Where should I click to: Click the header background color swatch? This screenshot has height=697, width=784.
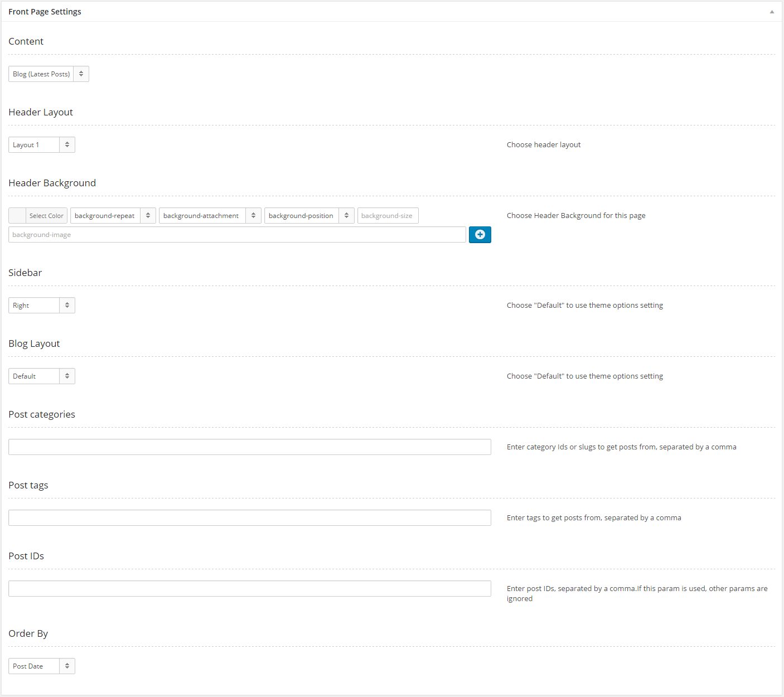17,216
